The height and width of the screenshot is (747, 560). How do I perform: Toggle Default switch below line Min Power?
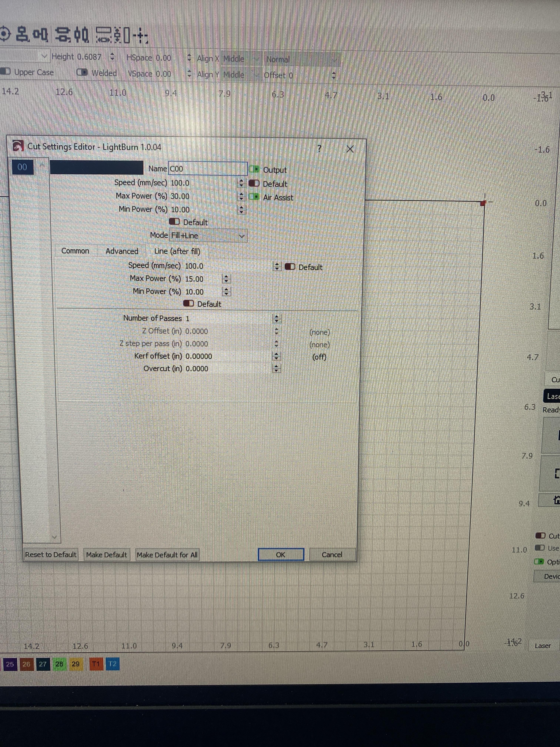pyautogui.click(x=188, y=303)
